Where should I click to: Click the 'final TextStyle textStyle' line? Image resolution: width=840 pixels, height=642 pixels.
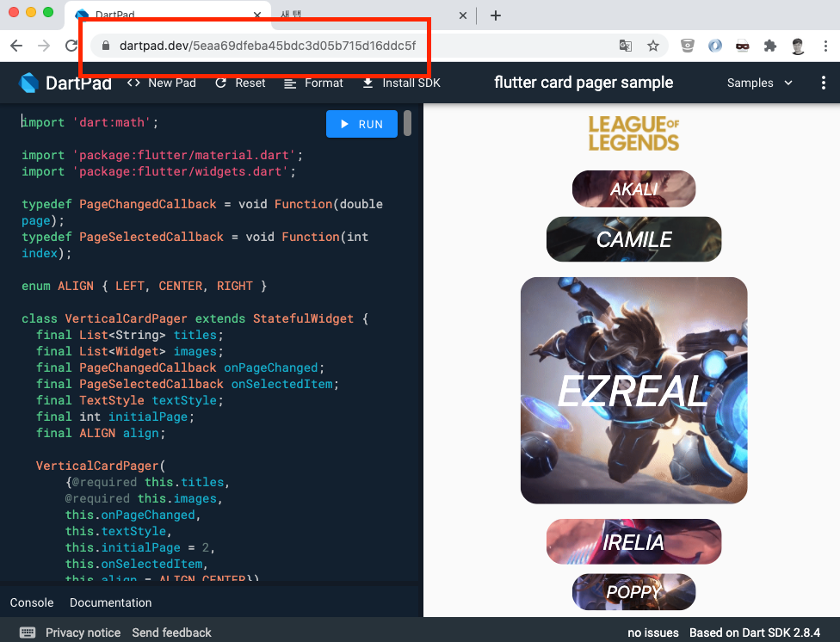130,400
